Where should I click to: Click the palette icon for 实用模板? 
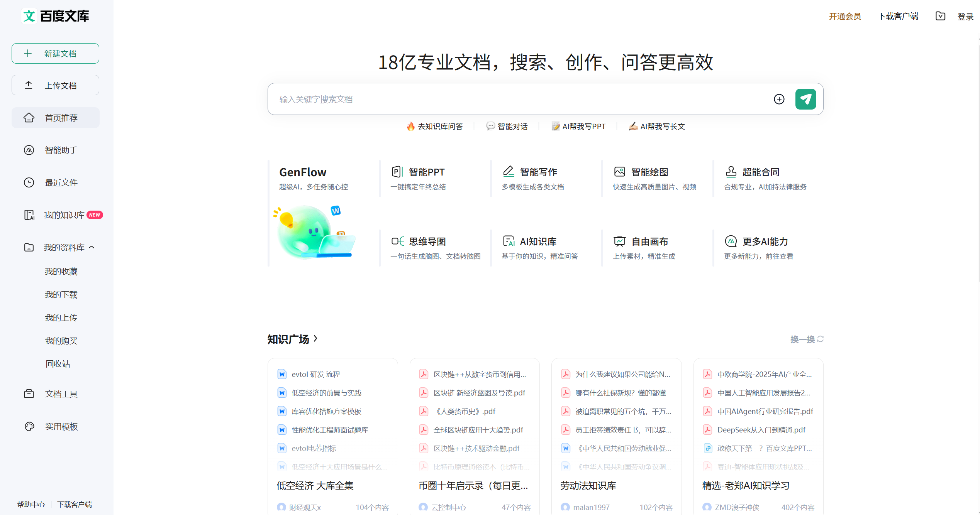tap(29, 426)
